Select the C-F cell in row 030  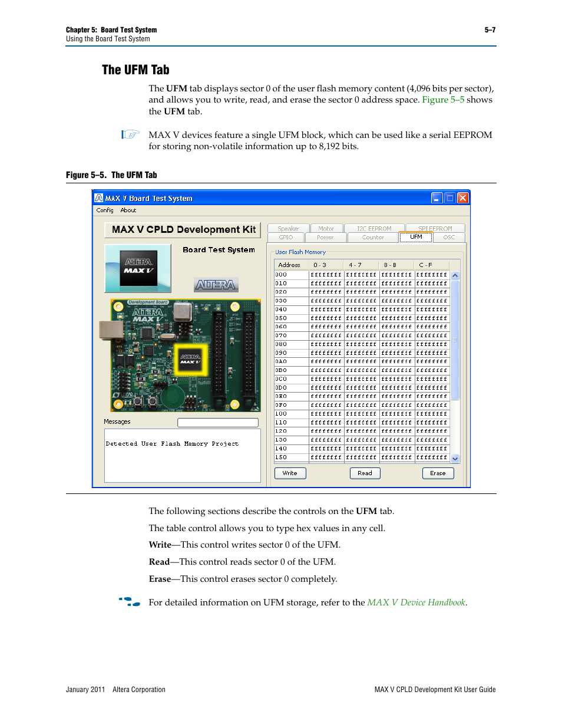[x=432, y=301]
